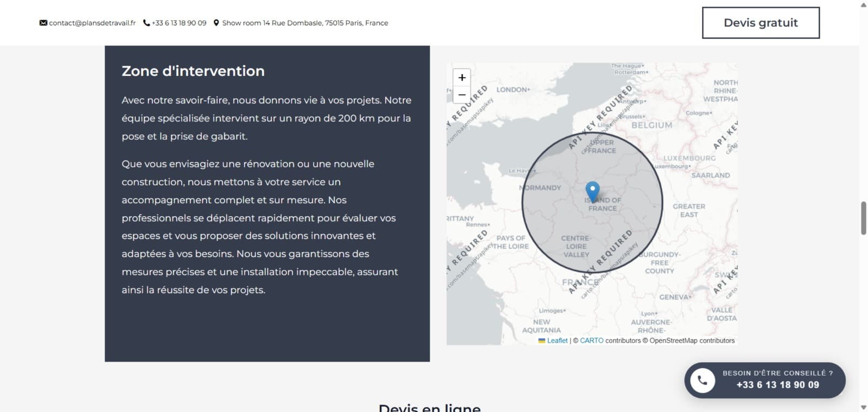Click the Rennes city label on the map
Viewport: 868px width, 412px height.
[478, 224]
